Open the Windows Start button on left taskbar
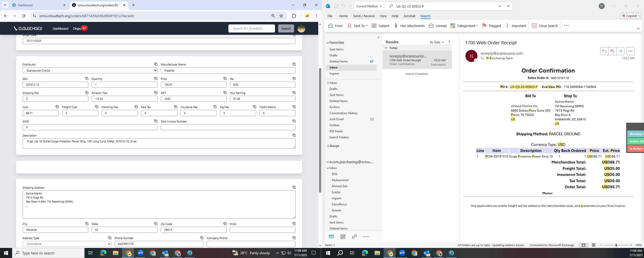 pyautogui.click(x=6, y=253)
